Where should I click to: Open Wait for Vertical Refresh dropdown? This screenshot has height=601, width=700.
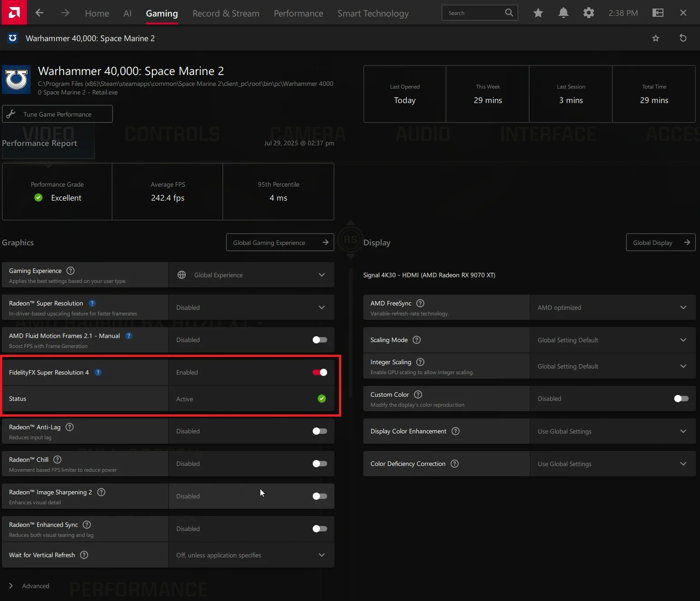pyautogui.click(x=251, y=555)
